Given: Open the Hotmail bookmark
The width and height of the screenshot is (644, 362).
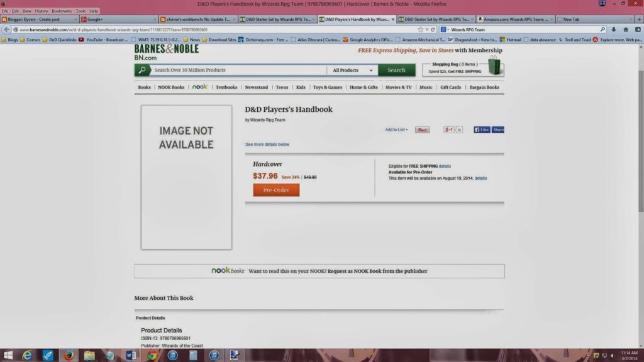Looking at the screenshot, I should coord(510,40).
